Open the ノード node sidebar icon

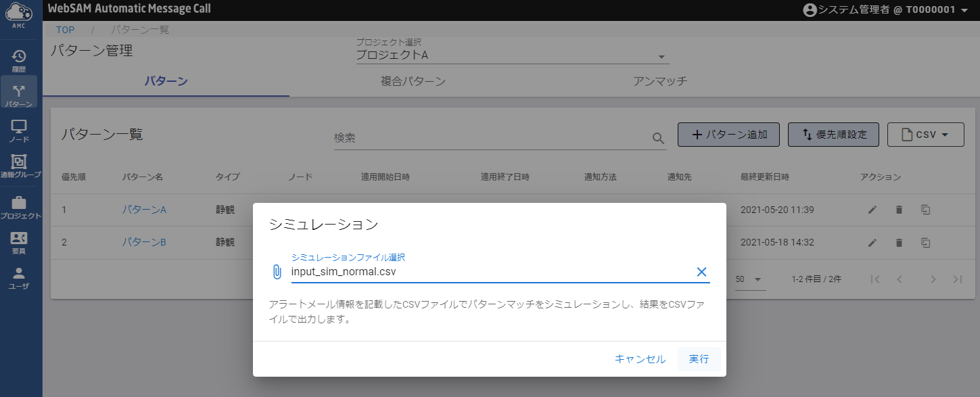[x=19, y=131]
